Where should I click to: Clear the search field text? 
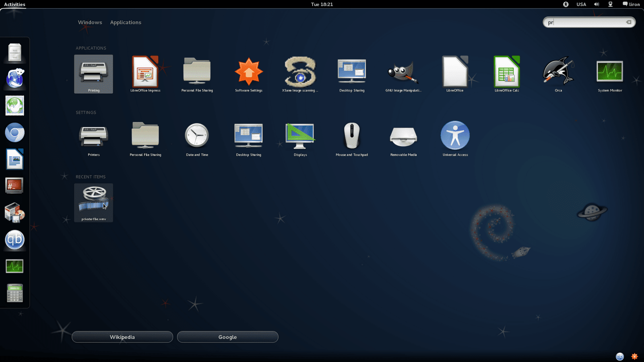point(629,22)
